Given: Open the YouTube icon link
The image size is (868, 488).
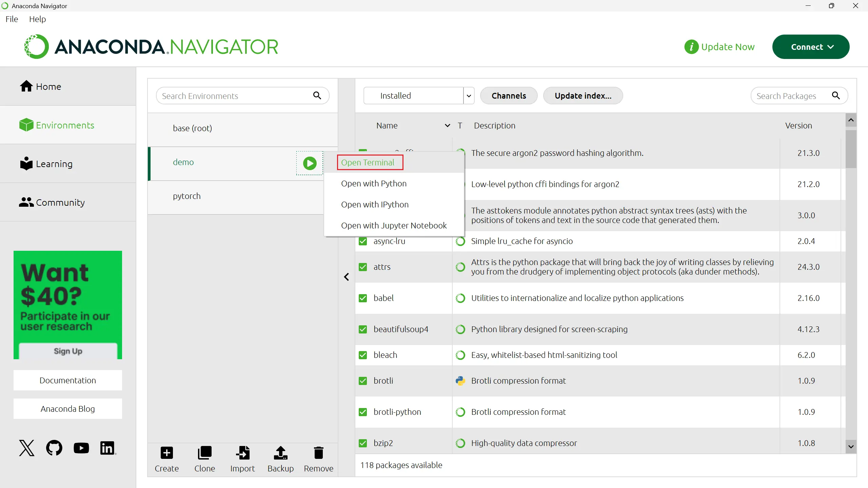Looking at the screenshot, I should coord(81,448).
